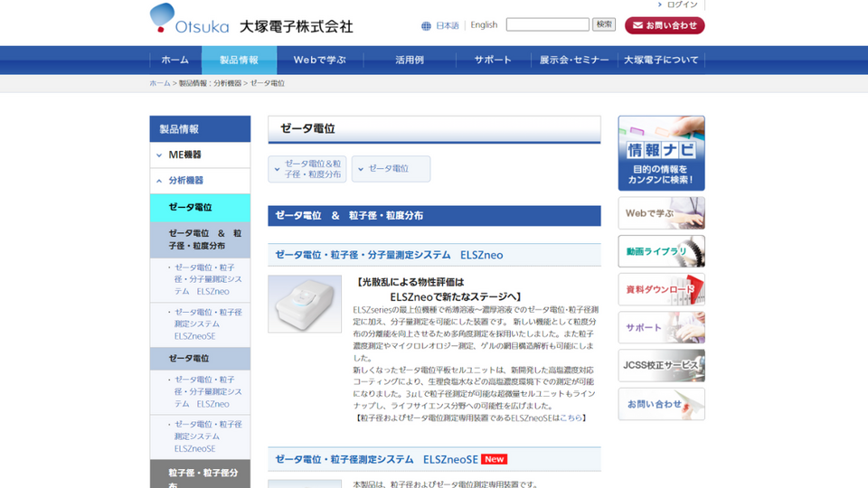Switch language to English
Screen dimensions: 868x488
[484, 25]
